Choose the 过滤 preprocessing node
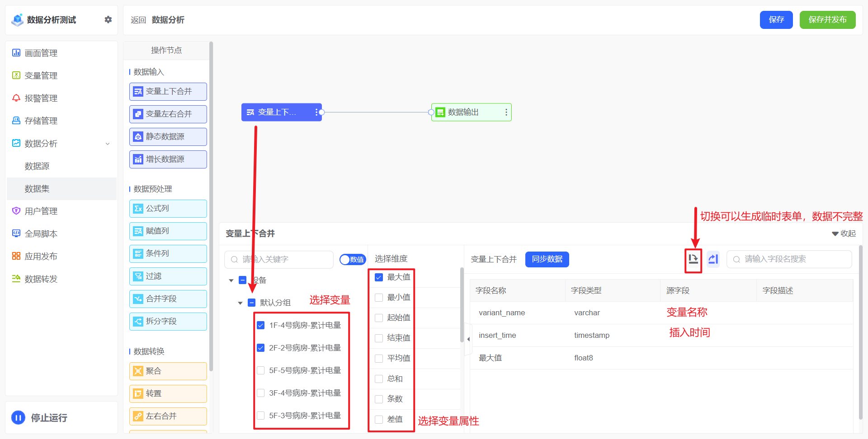Viewport: 868px width, 439px height. click(x=168, y=276)
